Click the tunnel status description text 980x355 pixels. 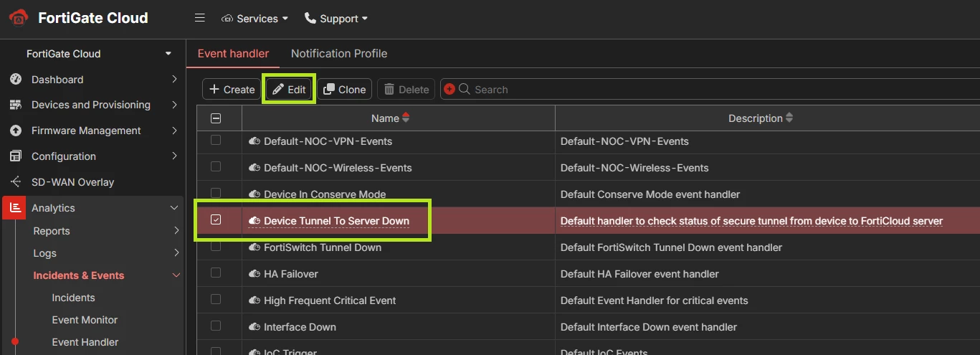(751, 221)
